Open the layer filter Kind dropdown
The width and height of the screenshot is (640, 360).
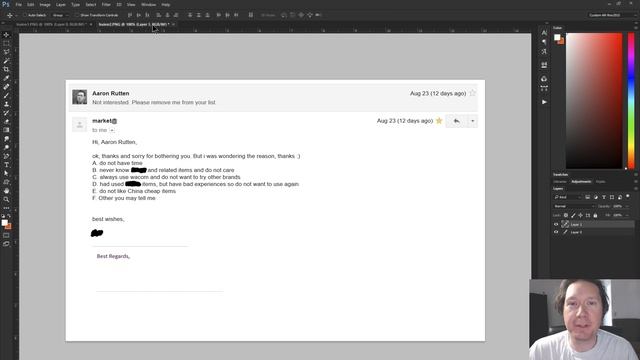tap(567, 197)
